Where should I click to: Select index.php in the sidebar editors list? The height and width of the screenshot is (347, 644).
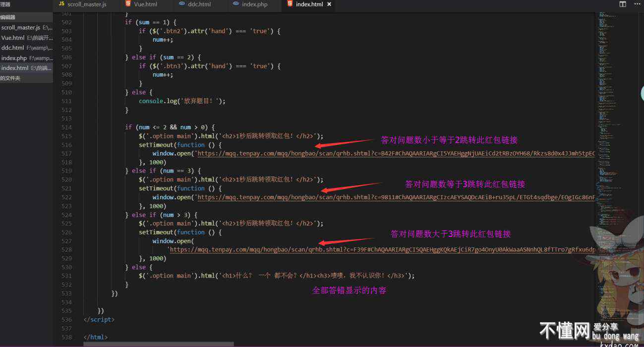click(x=26, y=58)
